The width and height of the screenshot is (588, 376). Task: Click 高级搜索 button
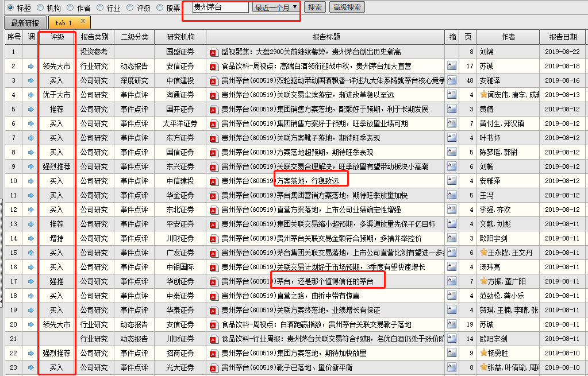coord(347,7)
